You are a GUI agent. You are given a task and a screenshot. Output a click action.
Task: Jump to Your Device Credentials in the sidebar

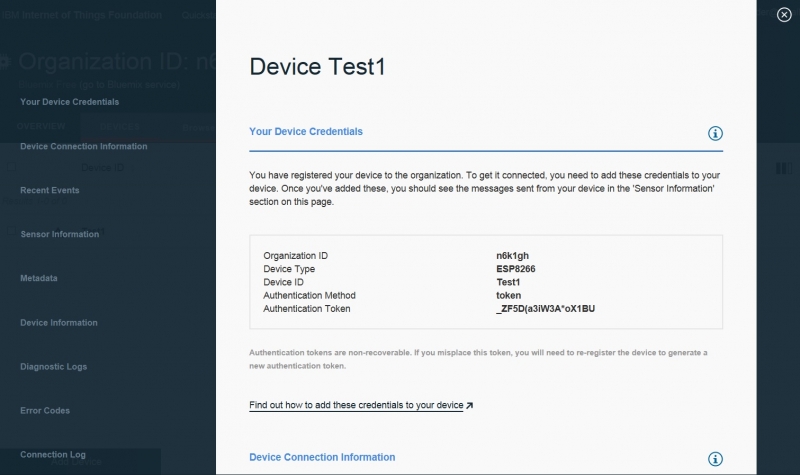[69, 102]
